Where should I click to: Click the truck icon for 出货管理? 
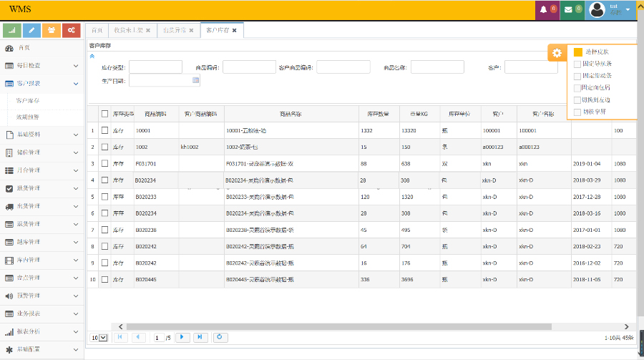9,206
